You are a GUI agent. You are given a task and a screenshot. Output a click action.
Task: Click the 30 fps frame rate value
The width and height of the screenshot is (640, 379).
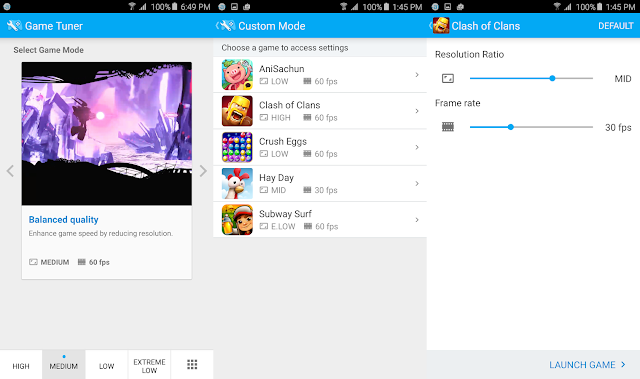click(618, 127)
